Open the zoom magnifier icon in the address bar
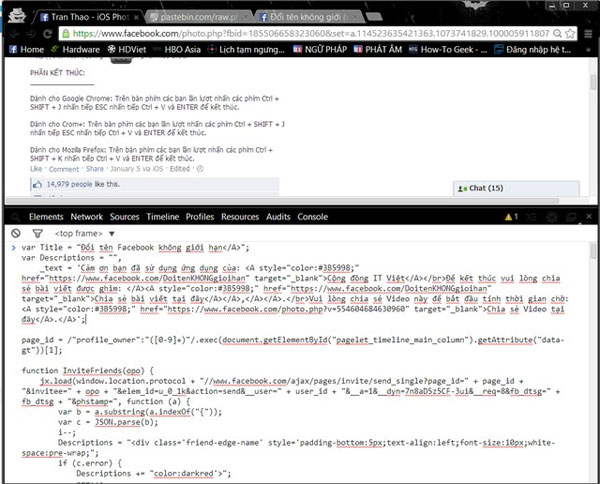 click(558, 34)
